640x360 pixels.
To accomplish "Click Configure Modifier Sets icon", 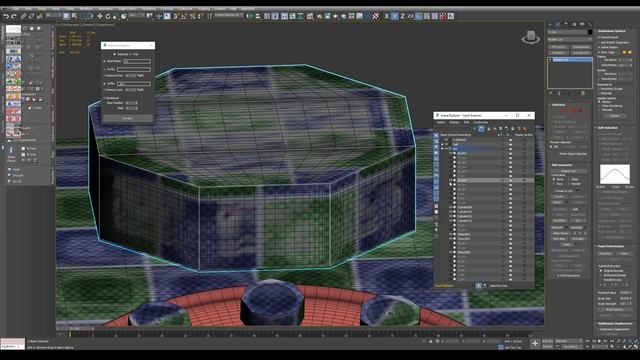I will 583,93.
